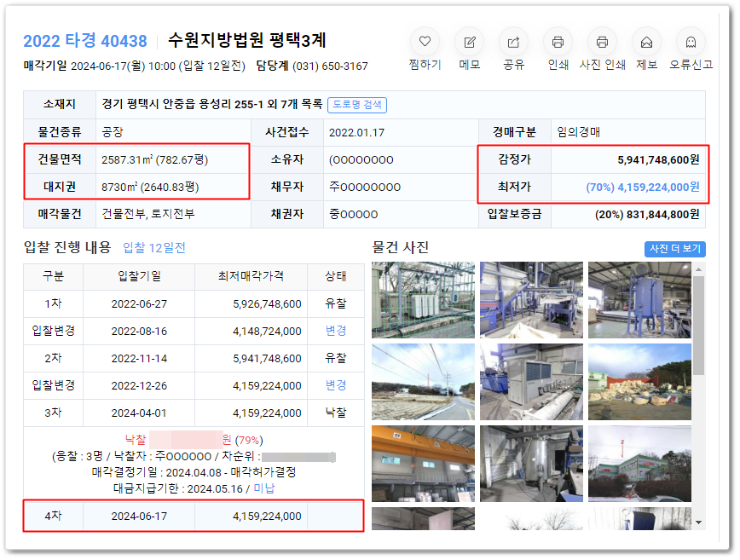Click the 1차 row price 5,926,748,600

[x=267, y=303]
